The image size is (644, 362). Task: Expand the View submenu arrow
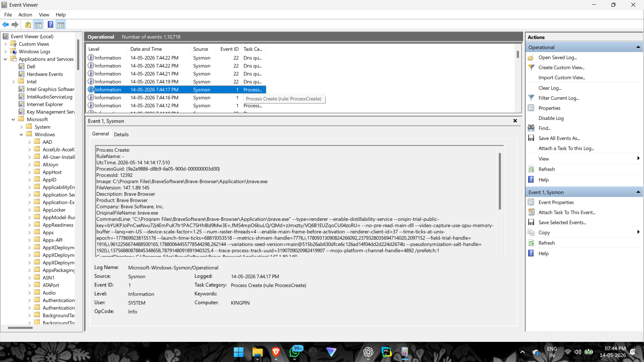[638, 159]
